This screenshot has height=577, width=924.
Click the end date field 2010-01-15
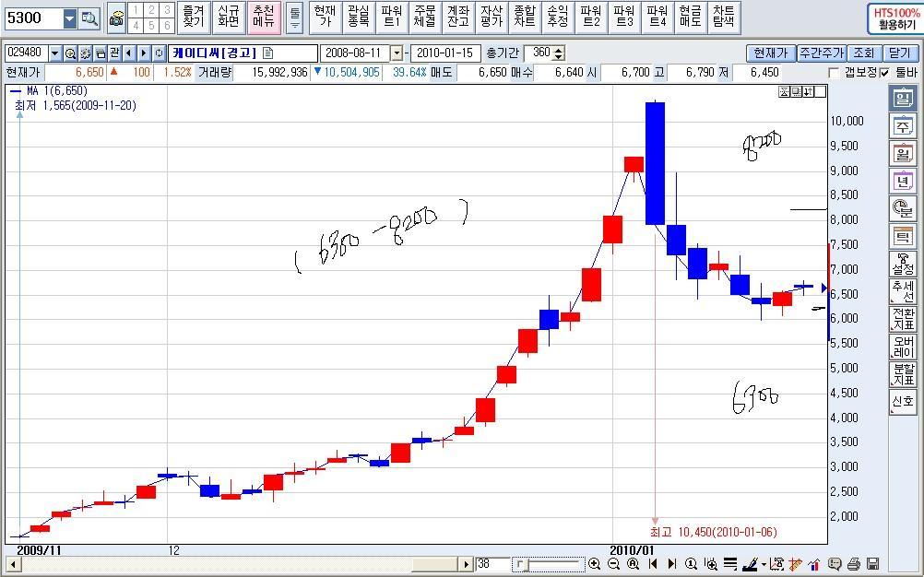pos(445,53)
